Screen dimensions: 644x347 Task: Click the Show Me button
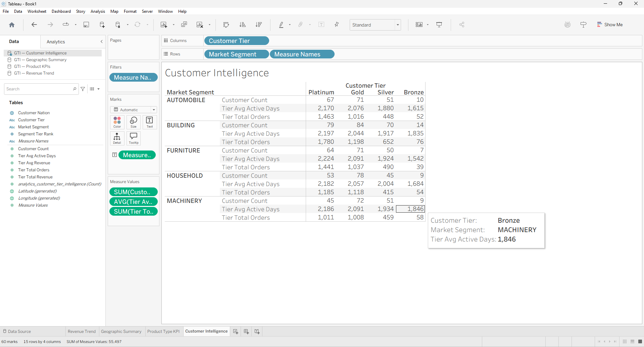[x=610, y=25]
